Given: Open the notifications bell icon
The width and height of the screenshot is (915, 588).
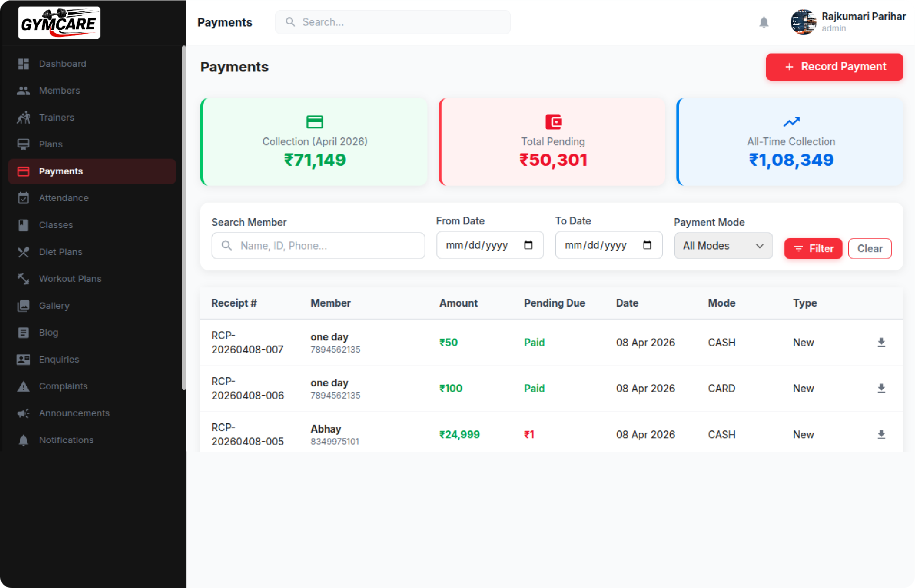Looking at the screenshot, I should point(764,22).
